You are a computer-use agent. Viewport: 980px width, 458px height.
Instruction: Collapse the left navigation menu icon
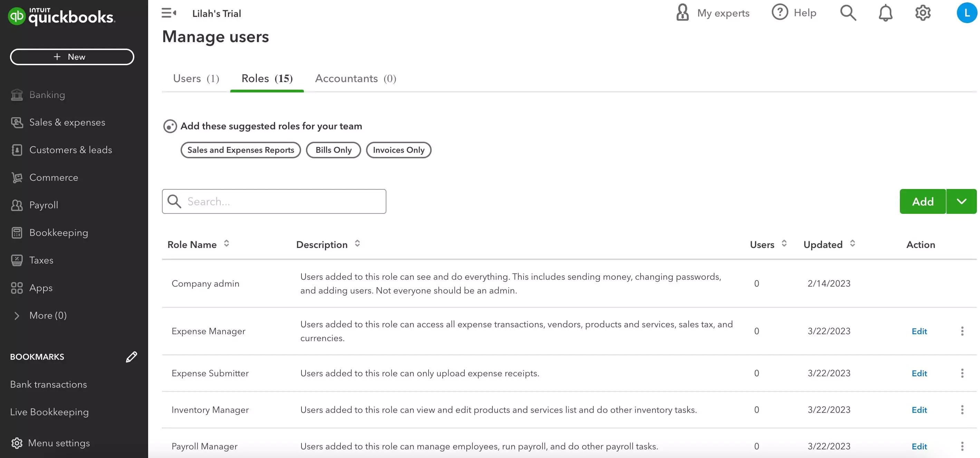click(169, 13)
